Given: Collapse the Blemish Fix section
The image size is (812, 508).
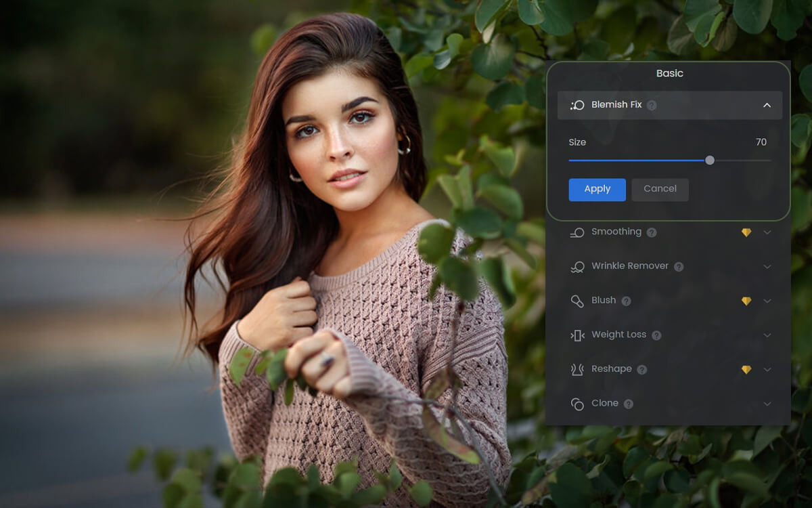Looking at the screenshot, I should point(767,105).
